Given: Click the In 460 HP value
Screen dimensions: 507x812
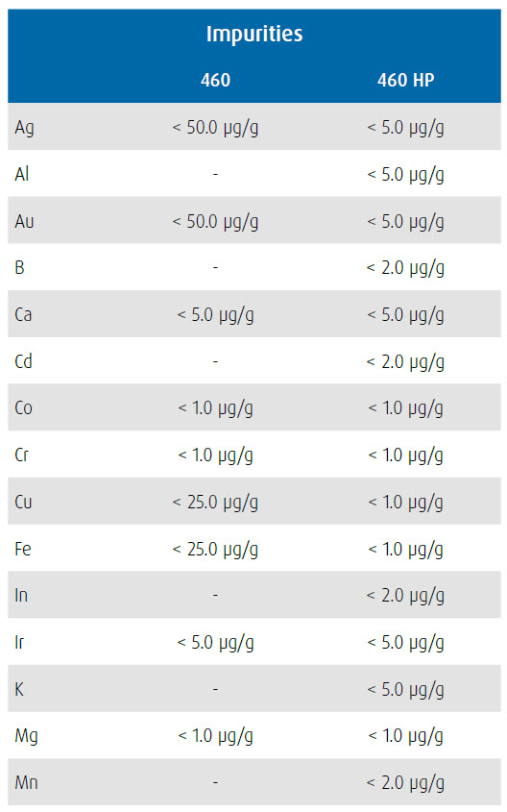Looking at the screenshot, I should point(405,596).
